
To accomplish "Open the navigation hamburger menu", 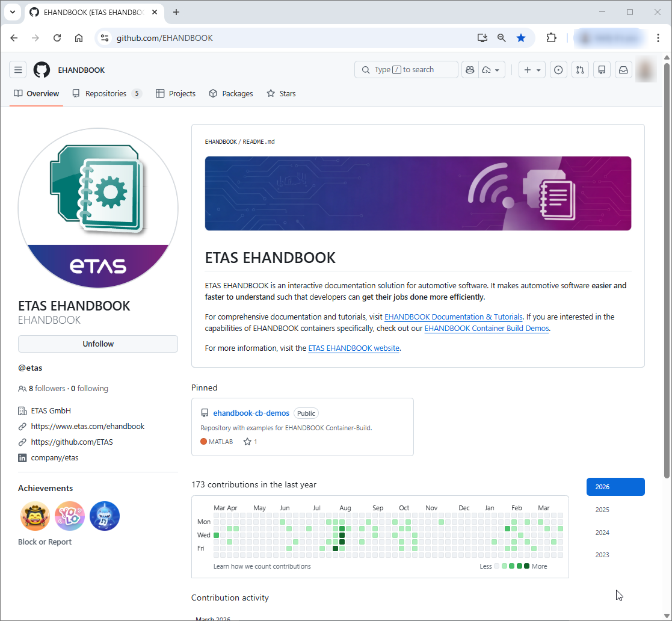I will [x=17, y=69].
